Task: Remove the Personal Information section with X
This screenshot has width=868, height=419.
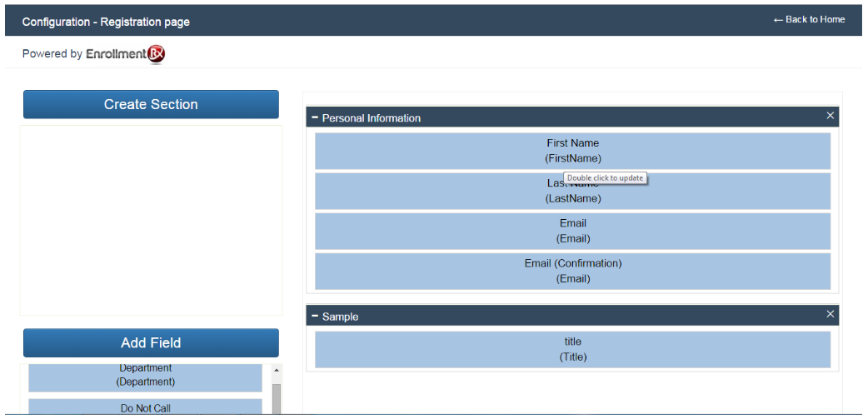Action: [830, 116]
